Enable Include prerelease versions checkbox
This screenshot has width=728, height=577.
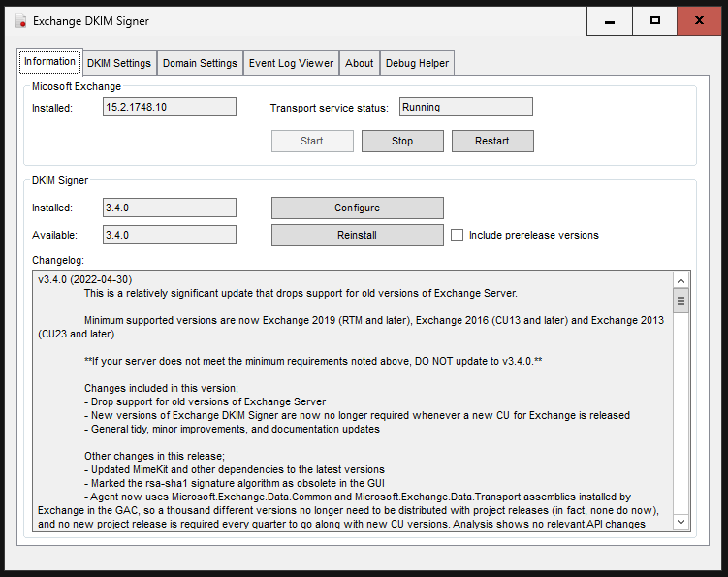(x=457, y=235)
